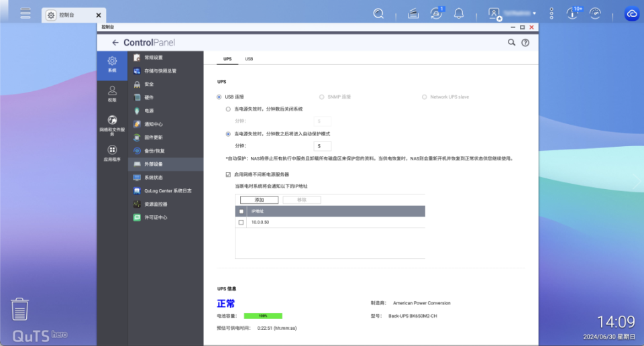The height and width of the screenshot is (346, 644).
Task: Open the external devices icon with badge
Action: pyautogui.click(x=436, y=13)
